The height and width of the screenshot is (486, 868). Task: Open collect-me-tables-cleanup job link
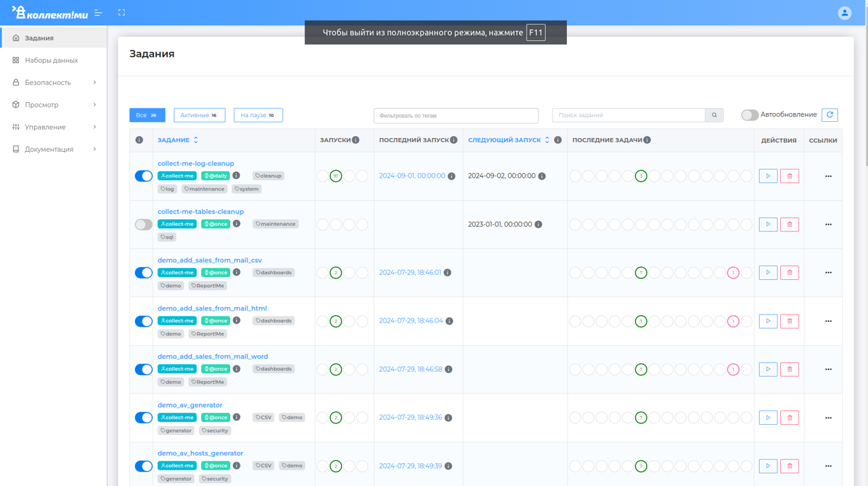pyautogui.click(x=200, y=212)
